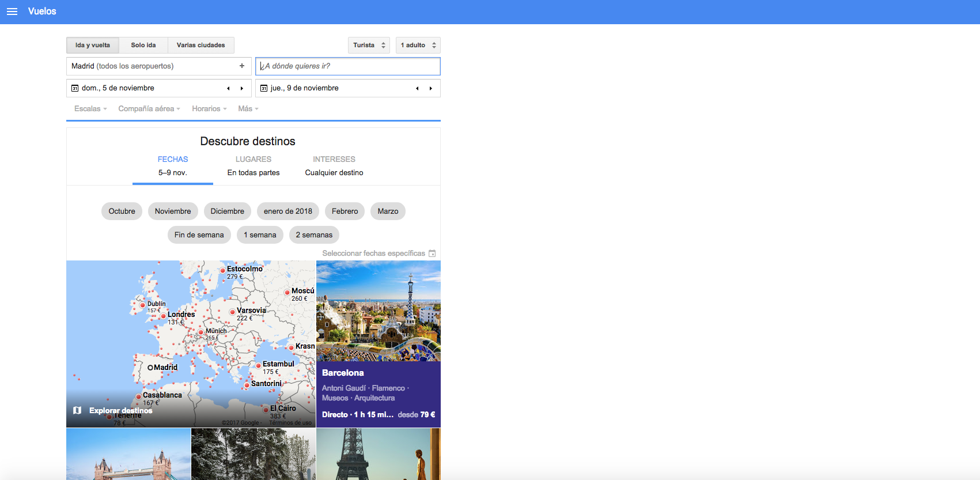The image size is (980, 480).
Task: Toggle the Marzo month chip
Action: point(388,211)
